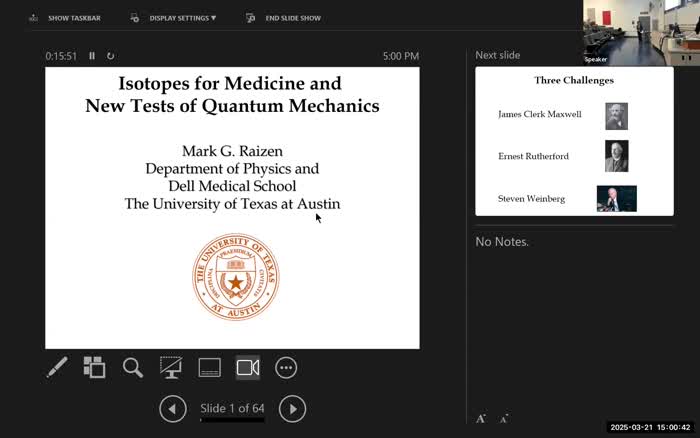The height and width of the screenshot is (438, 700).
Task: Decrease the notes text size
Action: pos(504,419)
